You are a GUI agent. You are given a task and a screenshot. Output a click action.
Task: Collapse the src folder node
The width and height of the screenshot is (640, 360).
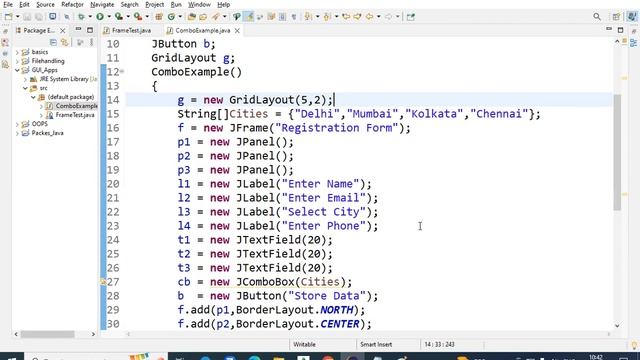(25, 88)
